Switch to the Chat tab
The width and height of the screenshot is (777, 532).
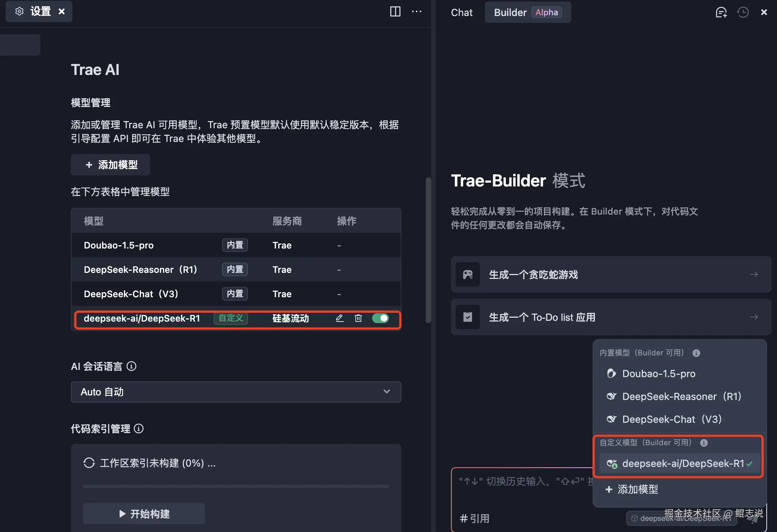tap(461, 12)
